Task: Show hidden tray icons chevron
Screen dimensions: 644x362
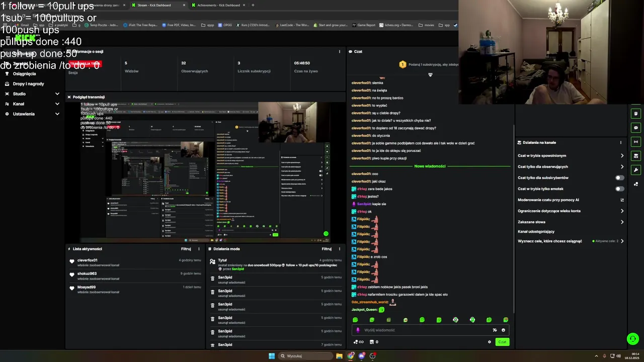Action: [x=596, y=356]
